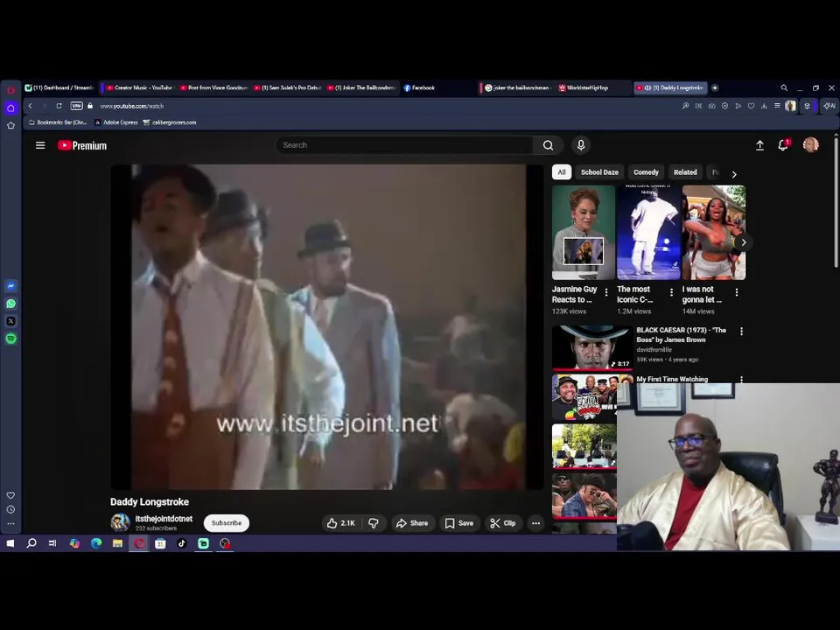Screen dimensions: 840x630
Task: Open I was not gonna let short
Action: 714,233
